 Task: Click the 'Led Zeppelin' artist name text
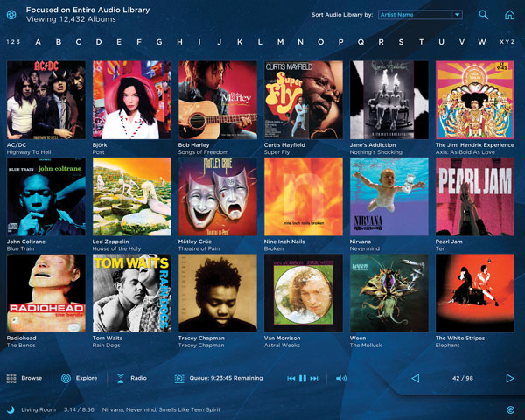coord(110,241)
